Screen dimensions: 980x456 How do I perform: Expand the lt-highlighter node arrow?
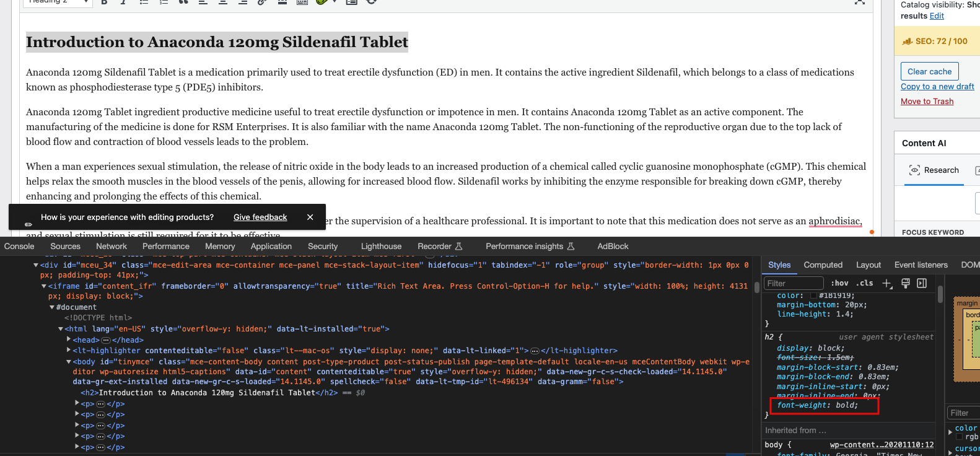pos(69,351)
